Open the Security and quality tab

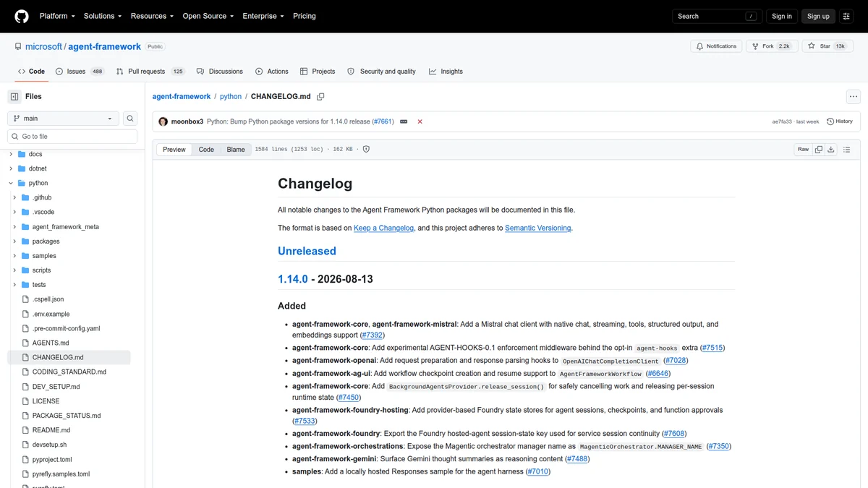381,72
